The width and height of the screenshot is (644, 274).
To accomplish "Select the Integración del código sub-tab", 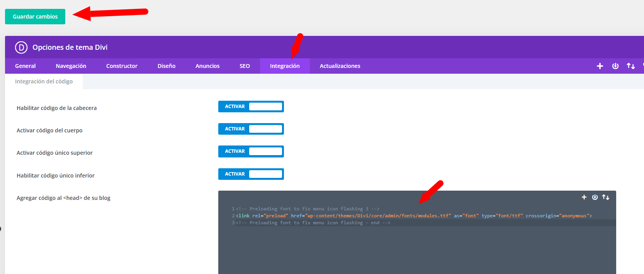I will [44, 81].
